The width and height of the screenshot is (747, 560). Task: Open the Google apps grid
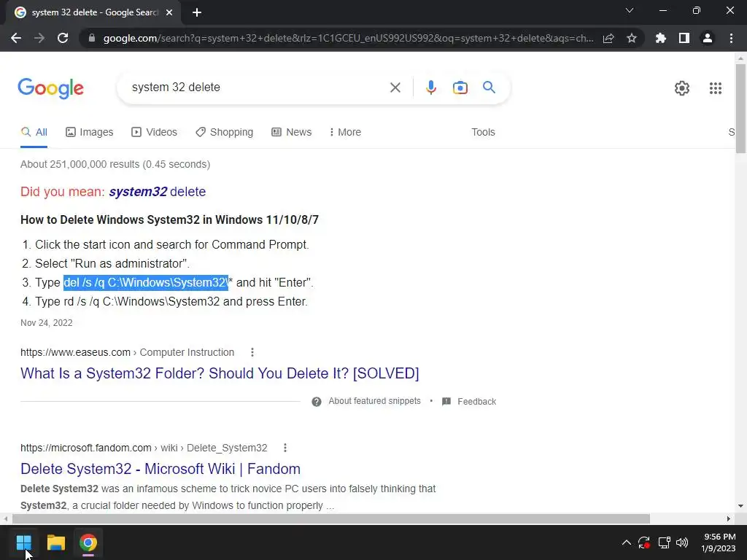(x=715, y=88)
